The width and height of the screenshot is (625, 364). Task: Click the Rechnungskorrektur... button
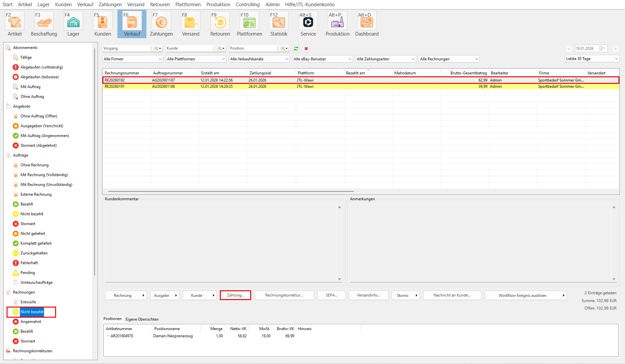click(284, 295)
